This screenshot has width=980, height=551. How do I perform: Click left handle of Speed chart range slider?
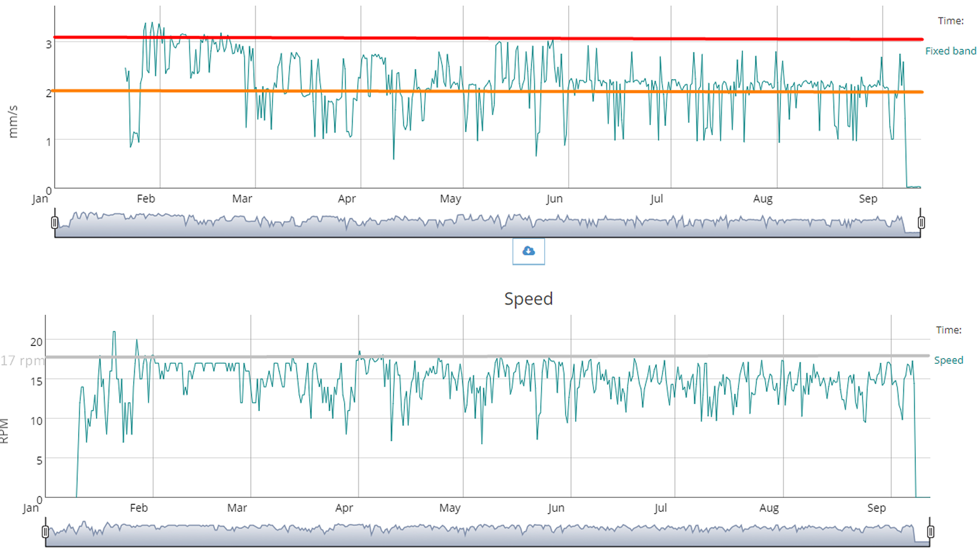point(45,532)
